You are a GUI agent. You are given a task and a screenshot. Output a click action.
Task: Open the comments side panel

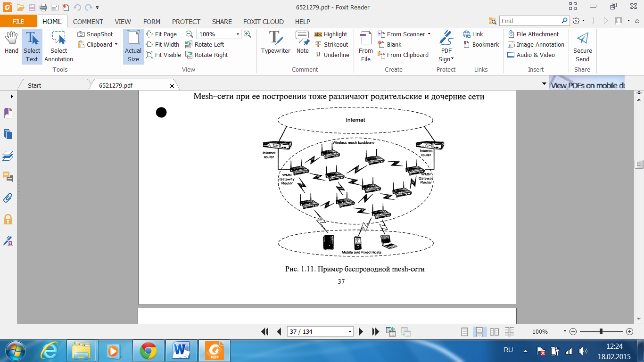[x=8, y=177]
